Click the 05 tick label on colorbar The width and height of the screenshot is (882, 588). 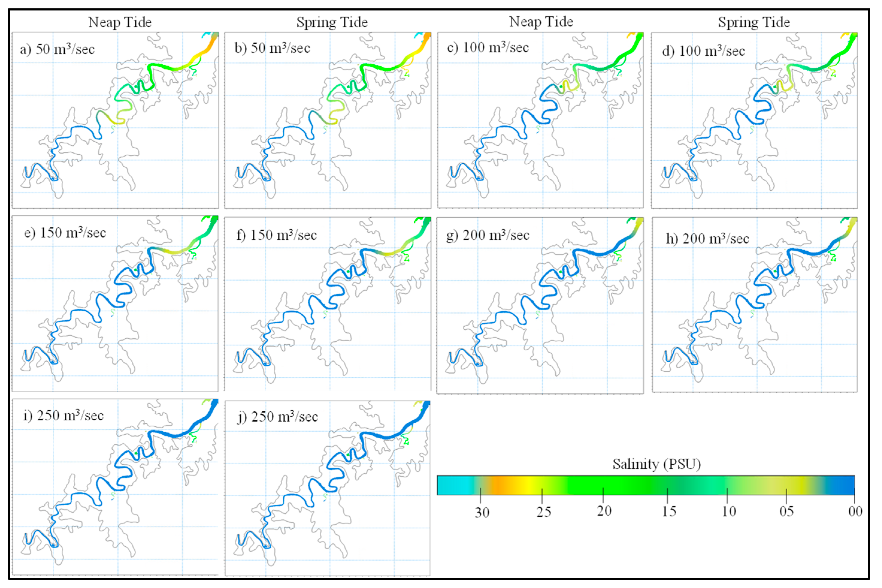[x=786, y=511]
